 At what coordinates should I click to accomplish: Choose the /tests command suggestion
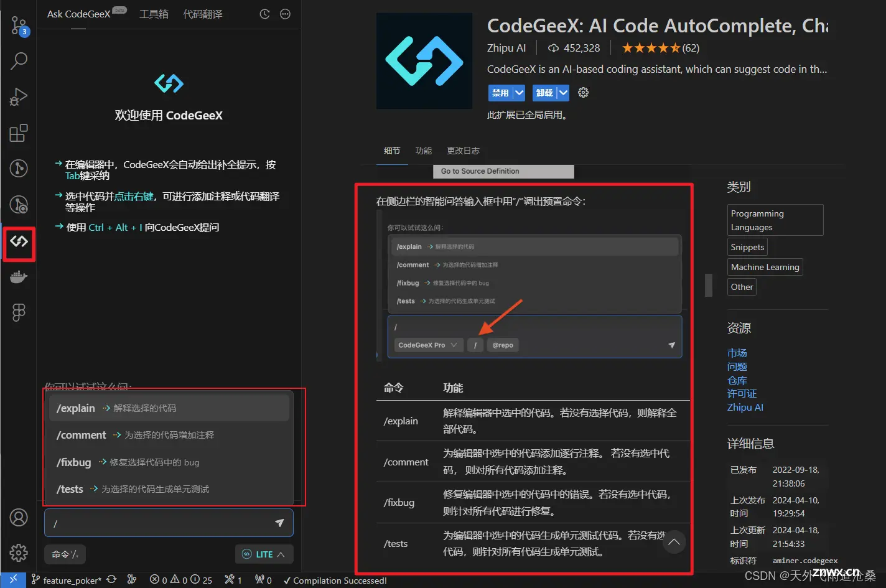point(169,489)
